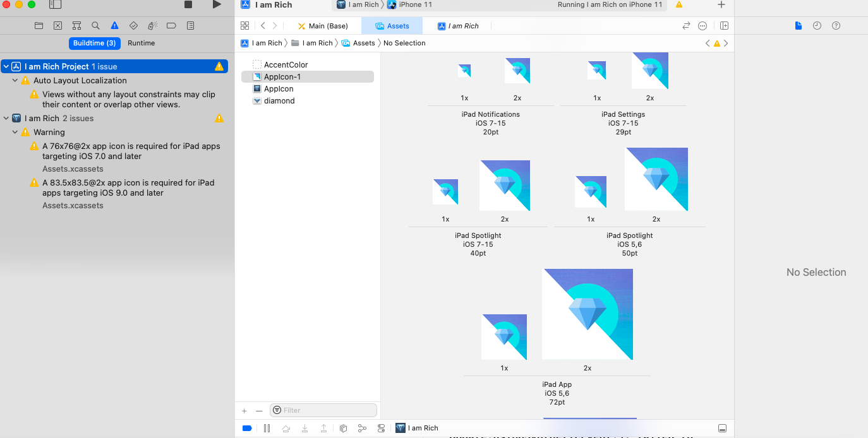The width and height of the screenshot is (868, 438).
Task: Add a new asset with plus
Action: pyautogui.click(x=244, y=410)
